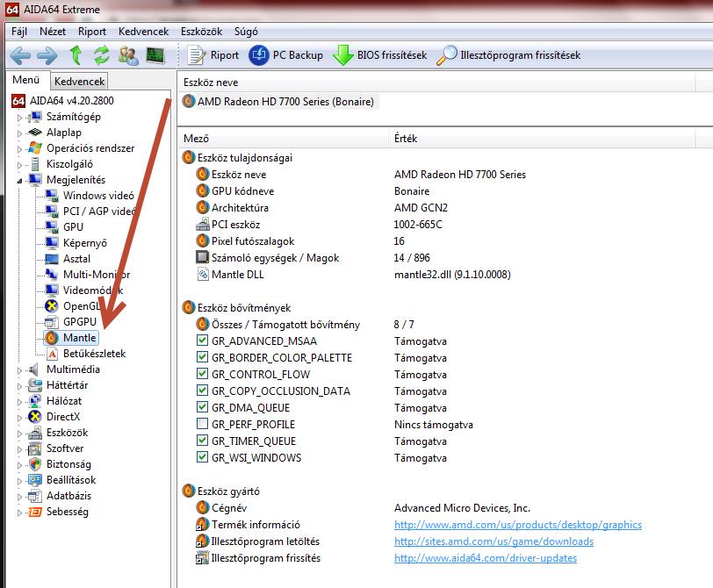
Task: Select the OpenGL tree icon
Action: pyautogui.click(x=52, y=305)
